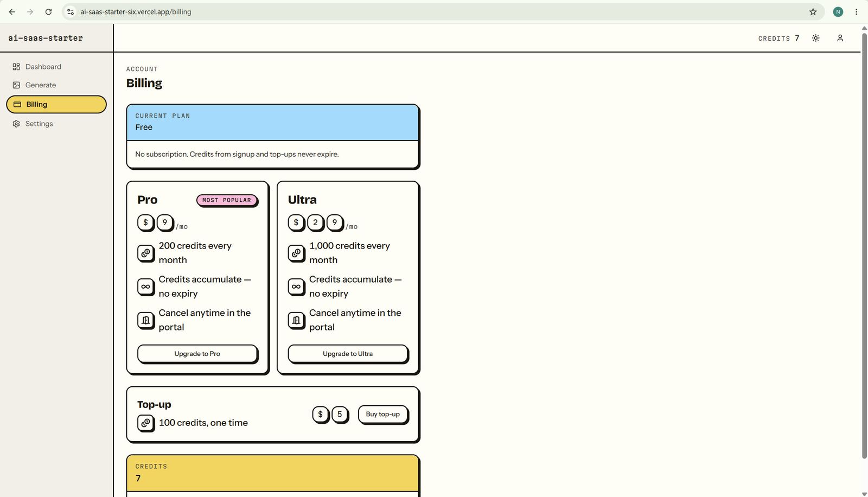Click the browser address bar URL
Image resolution: width=868 pixels, height=497 pixels.
click(136, 12)
